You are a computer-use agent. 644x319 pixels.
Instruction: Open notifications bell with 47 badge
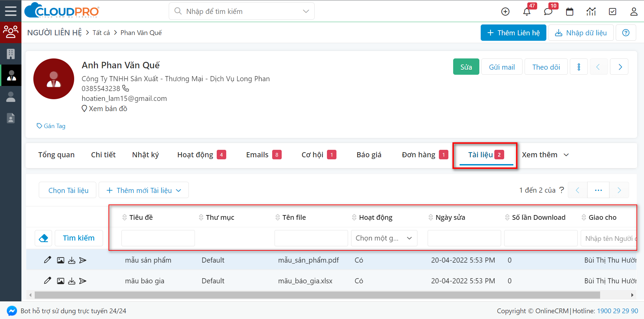(x=527, y=12)
